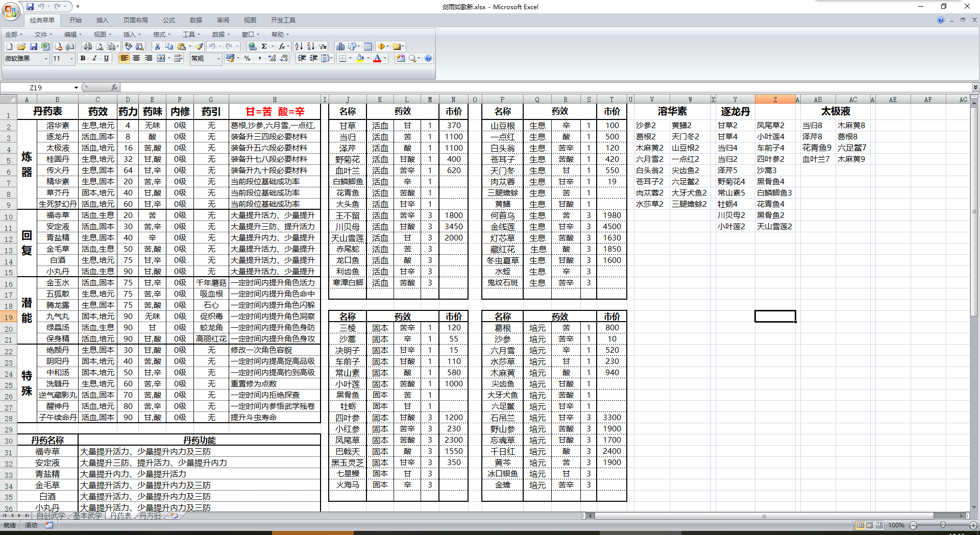This screenshot has width=980, height=535.
Task: Click the Insert Function fx toolbar icon
Action: pos(281,46)
